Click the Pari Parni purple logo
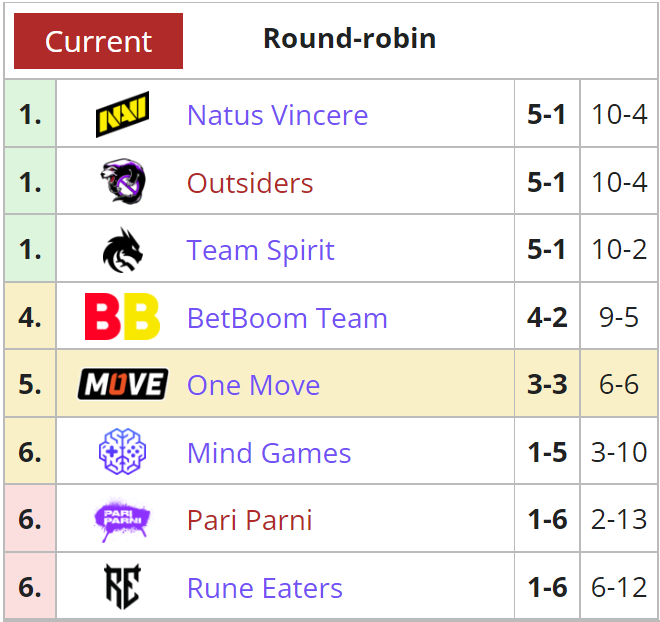 [122, 519]
